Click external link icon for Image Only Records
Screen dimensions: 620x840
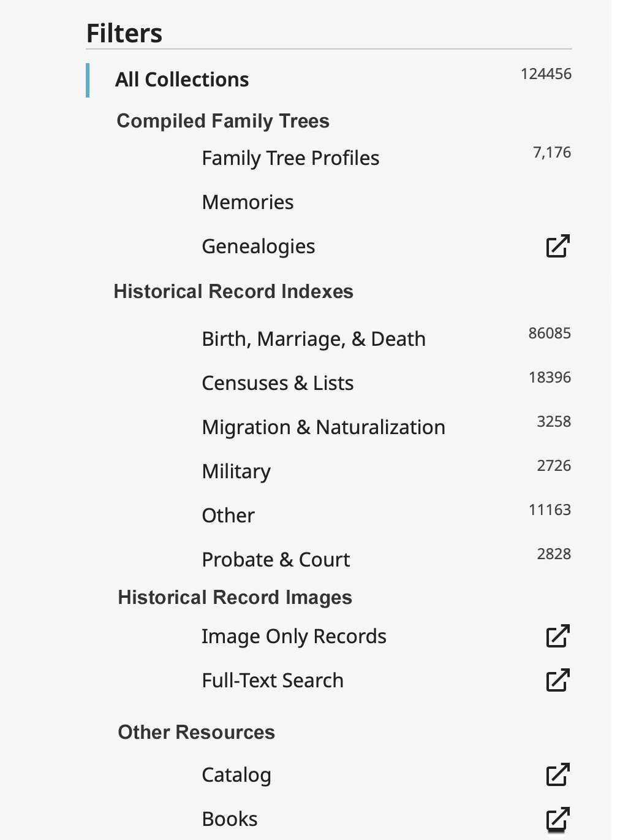558,636
